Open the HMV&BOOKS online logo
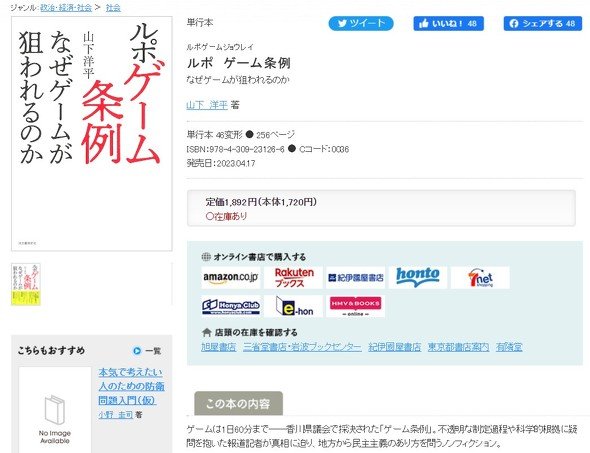This screenshot has height=453, width=590. 356,306
